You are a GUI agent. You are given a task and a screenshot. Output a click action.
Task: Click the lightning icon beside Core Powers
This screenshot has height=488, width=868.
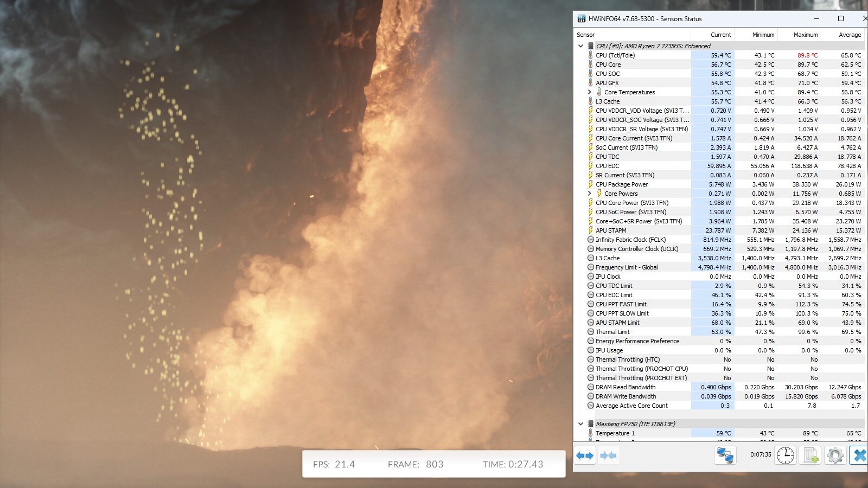pyautogui.click(x=599, y=194)
